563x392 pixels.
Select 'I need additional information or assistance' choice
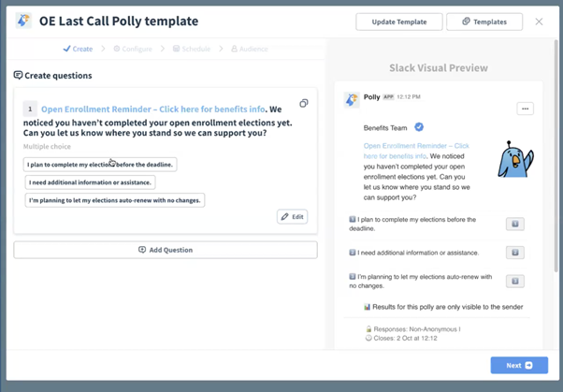click(x=90, y=182)
